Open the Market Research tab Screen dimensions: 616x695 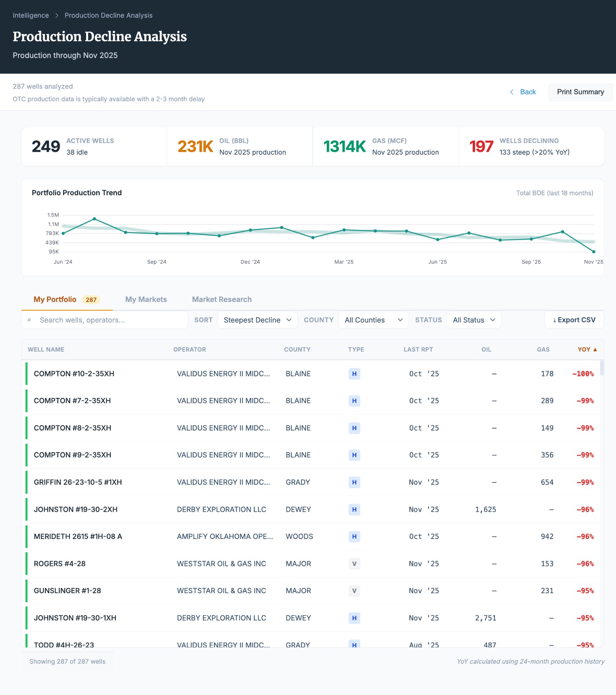coord(222,300)
